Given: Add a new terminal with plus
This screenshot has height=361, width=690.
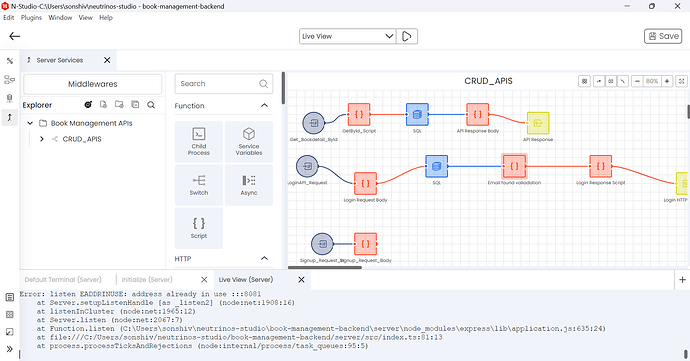Looking at the screenshot, I should click(x=682, y=280).
